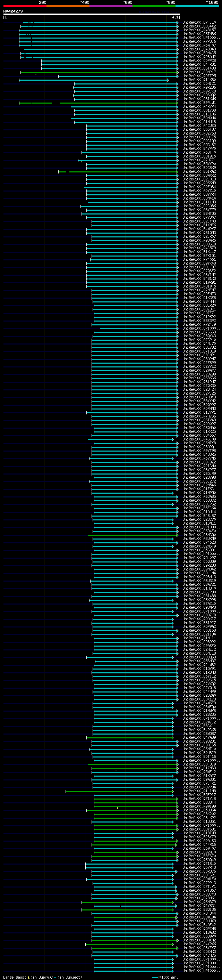This screenshot has height=980, width=222.
Task: Select the UniRef100_B4UGK5 label
Action: click(199, 454)
